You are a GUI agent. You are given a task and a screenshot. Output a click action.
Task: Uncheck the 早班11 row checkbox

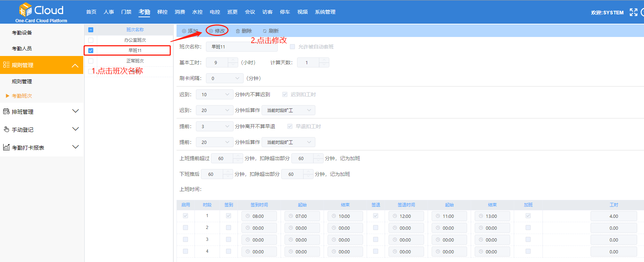click(91, 51)
